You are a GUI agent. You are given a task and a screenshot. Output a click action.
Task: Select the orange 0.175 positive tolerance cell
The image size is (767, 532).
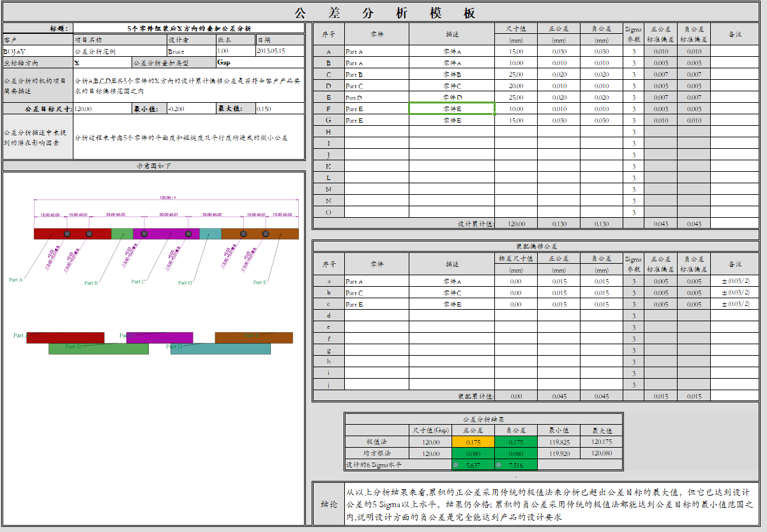coord(473,442)
